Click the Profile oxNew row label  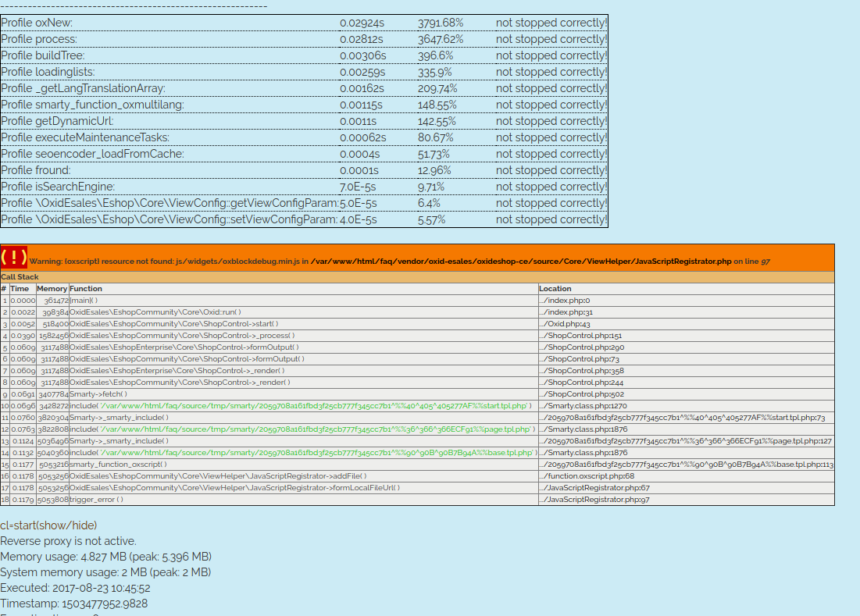pyautogui.click(x=37, y=23)
